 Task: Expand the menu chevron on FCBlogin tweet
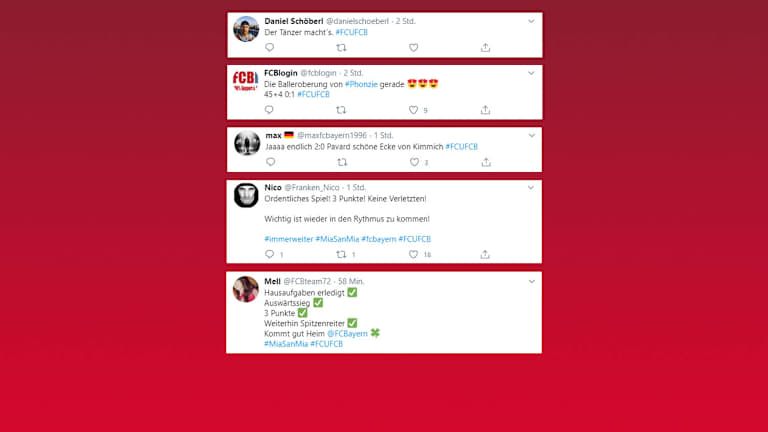pyautogui.click(x=531, y=73)
